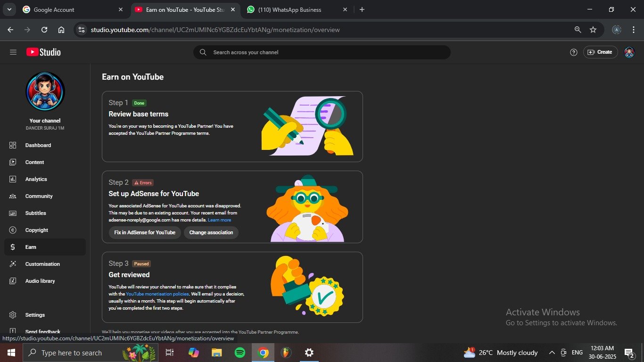Click the browser Home button
This screenshot has height=362, width=644.
[x=61, y=30]
